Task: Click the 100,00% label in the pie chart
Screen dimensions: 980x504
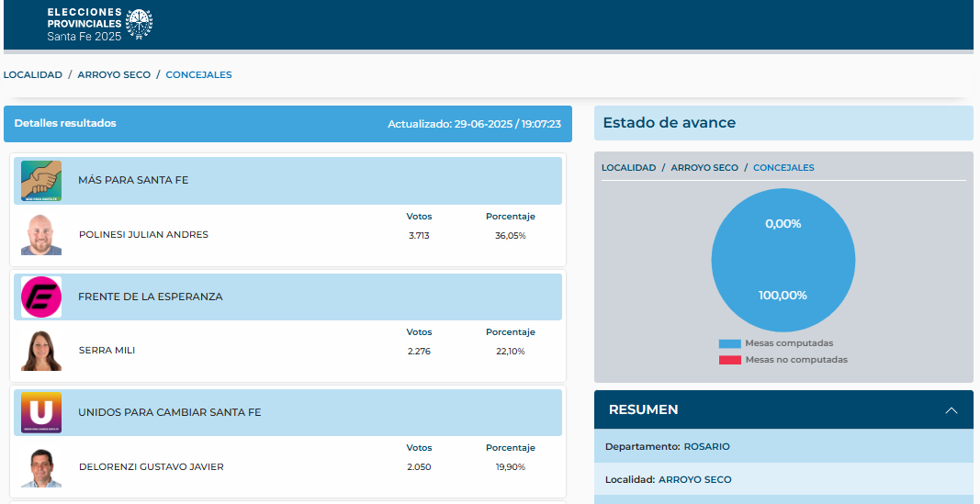Action: pyautogui.click(x=783, y=296)
